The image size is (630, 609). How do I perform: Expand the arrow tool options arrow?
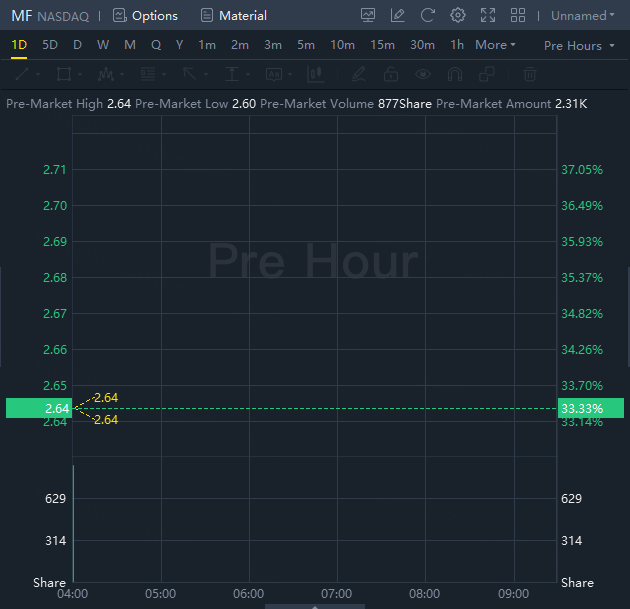[x=206, y=74]
